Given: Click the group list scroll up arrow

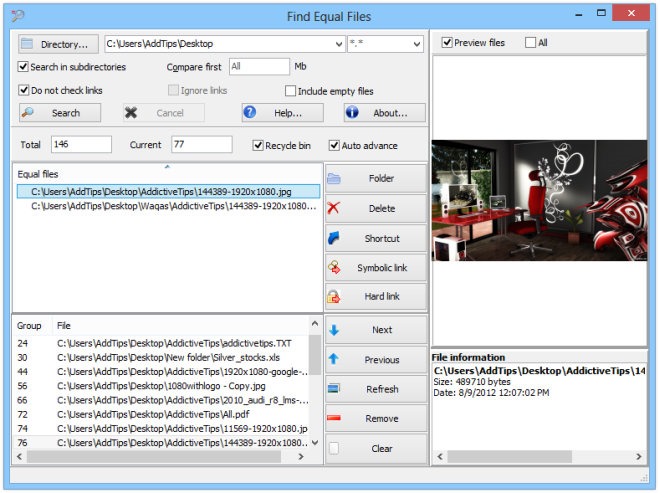Looking at the screenshot, I should (315, 323).
